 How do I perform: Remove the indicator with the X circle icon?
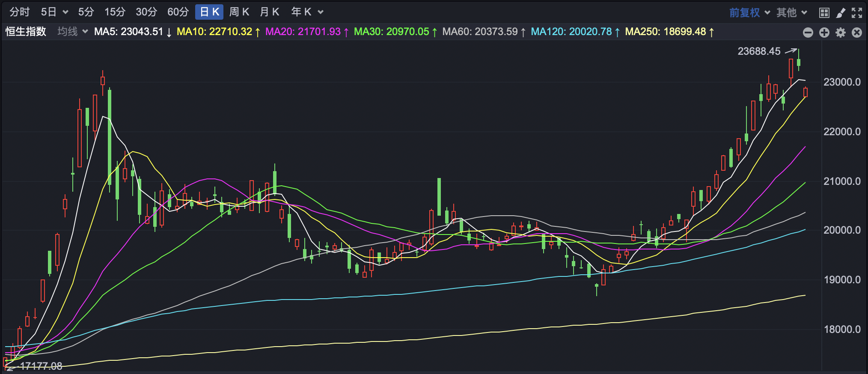tap(857, 33)
